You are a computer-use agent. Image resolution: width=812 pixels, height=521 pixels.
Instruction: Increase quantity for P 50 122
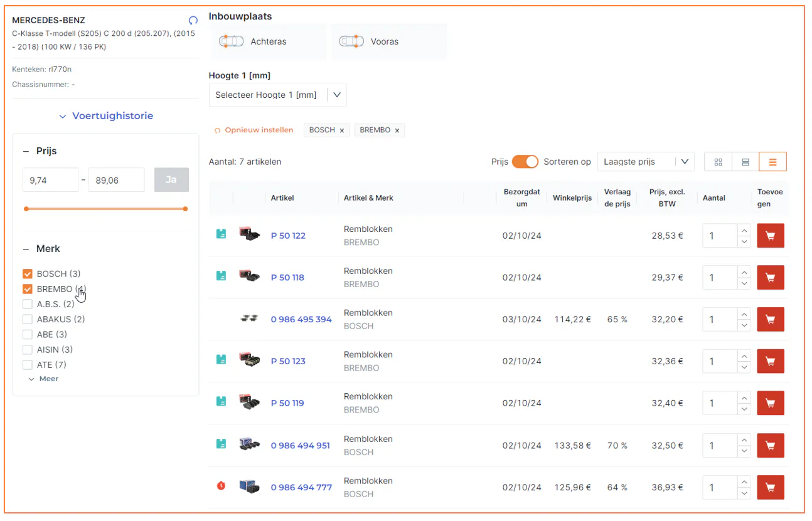(x=744, y=230)
